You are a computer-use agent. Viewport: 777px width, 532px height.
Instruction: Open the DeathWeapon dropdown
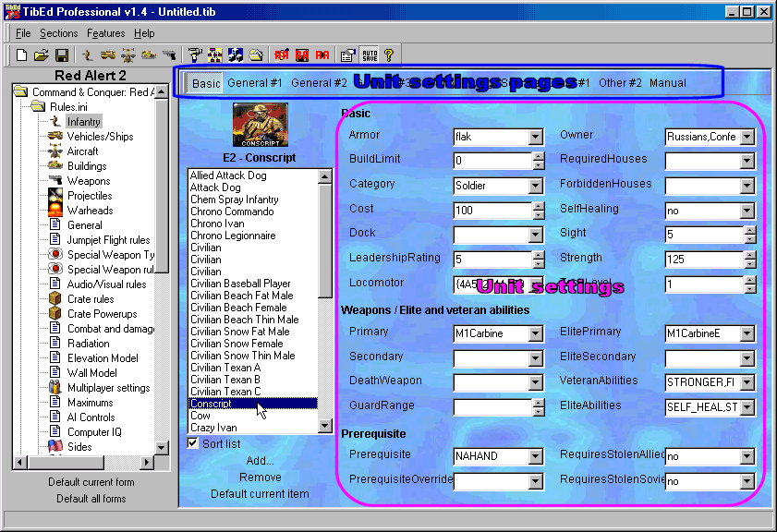[536, 381]
